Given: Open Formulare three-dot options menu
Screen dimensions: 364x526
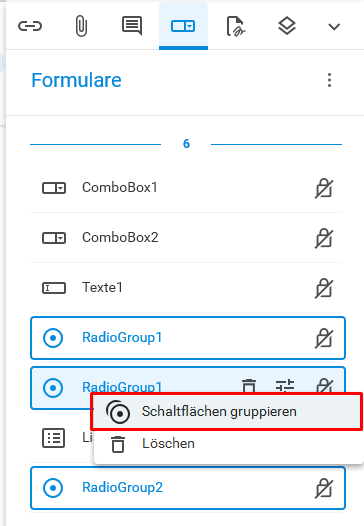Looking at the screenshot, I should pos(329,80).
